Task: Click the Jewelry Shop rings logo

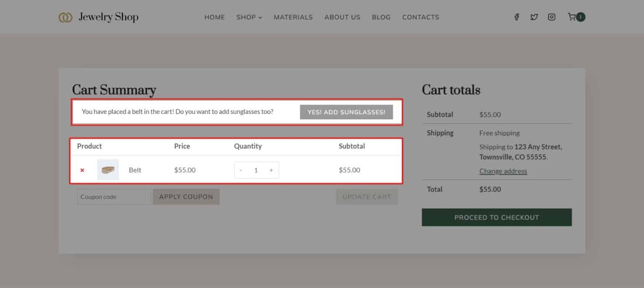Action: (x=65, y=17)
